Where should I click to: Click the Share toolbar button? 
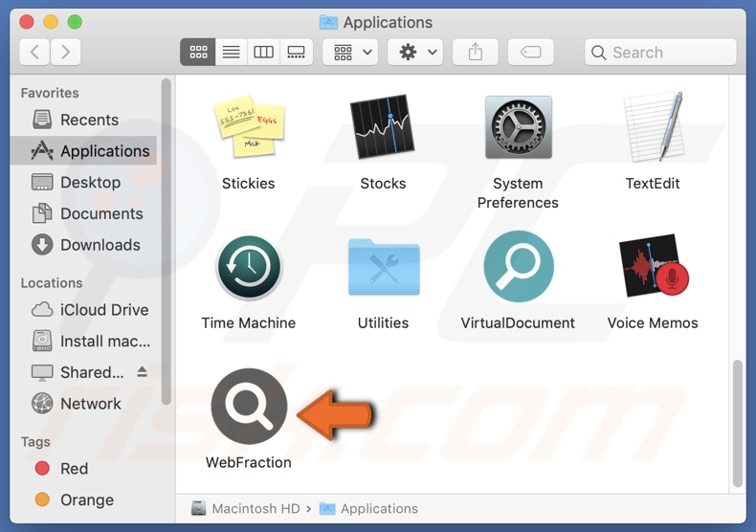tap(476, 53)
